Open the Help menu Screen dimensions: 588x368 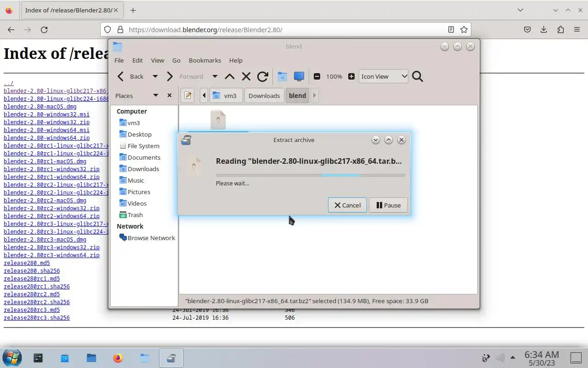click(236, 60)
